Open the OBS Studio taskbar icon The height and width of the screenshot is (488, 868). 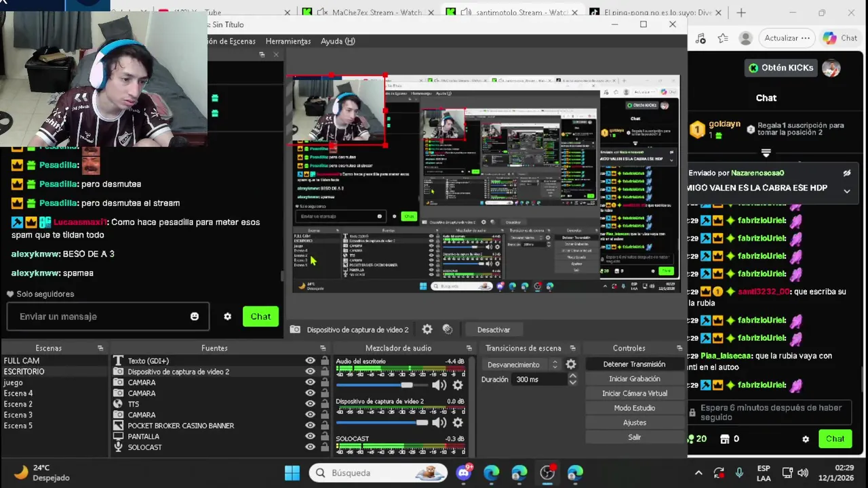pos(547,472)
